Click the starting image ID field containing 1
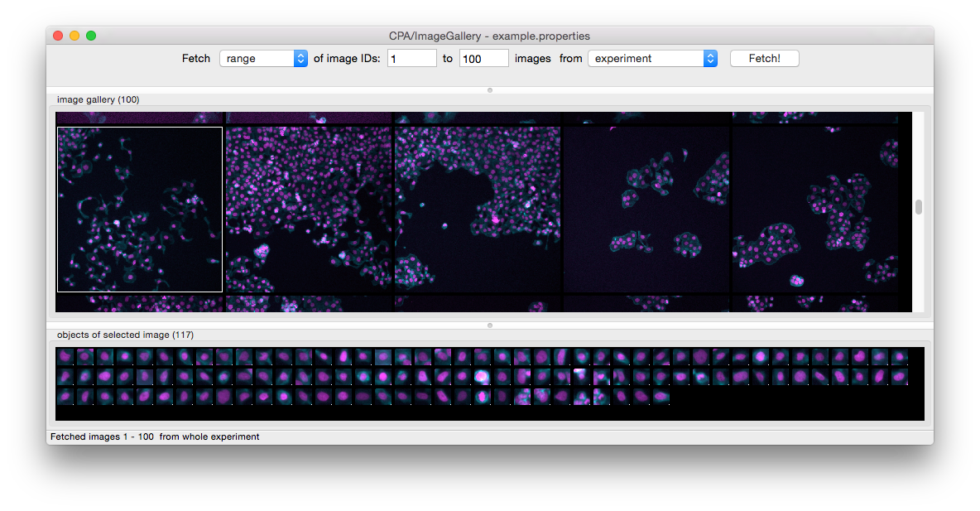Viewport: 980px width, 511px height. coord(411,59)
